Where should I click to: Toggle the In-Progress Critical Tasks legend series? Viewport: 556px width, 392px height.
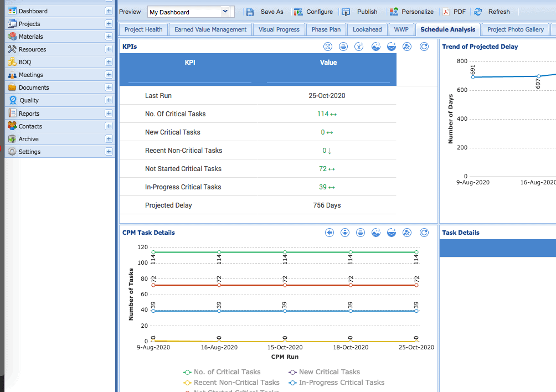click(336, 383)
